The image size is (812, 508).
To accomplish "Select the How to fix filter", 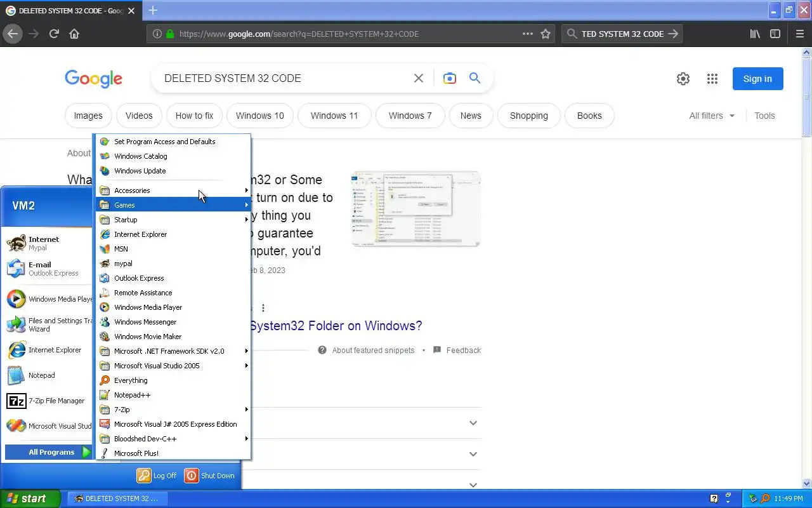I will point(194,116).
